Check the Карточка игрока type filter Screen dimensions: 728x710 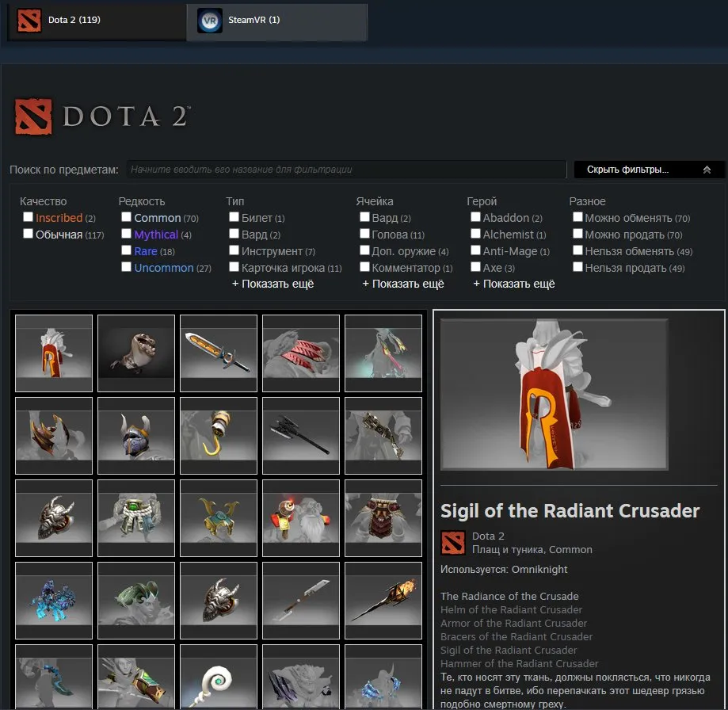click(x=234, y=268)
